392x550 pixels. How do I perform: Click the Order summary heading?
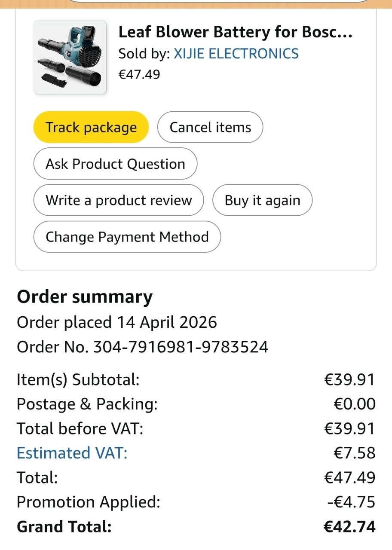click(x=85, y=297)
